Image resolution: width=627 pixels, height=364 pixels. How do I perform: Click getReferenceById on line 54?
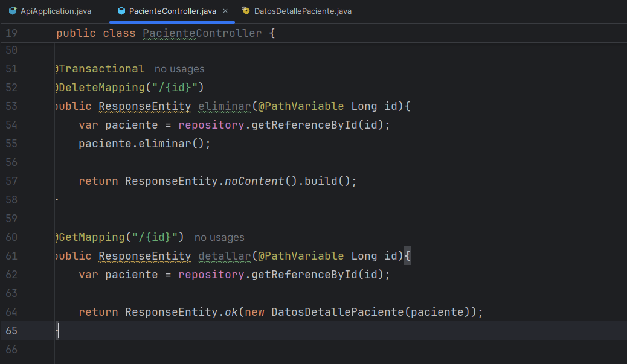pyautogui.click(x=304, y=125)
